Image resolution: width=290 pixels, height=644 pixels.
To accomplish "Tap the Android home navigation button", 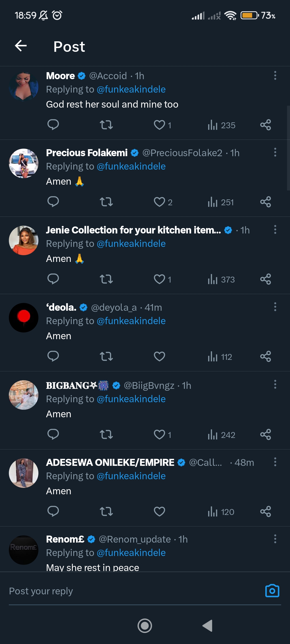I will pos(145,626).
